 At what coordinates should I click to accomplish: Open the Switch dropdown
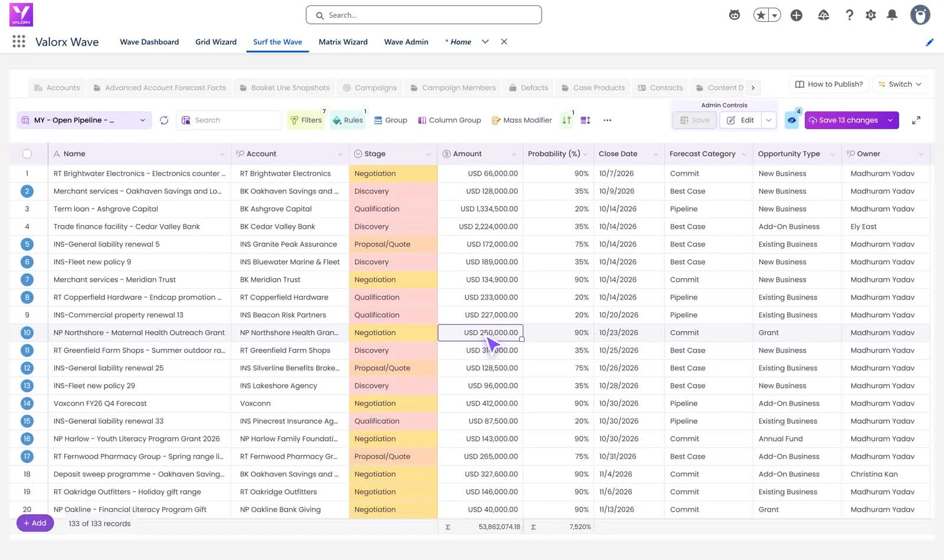pyautogui.click(x=899, y=84)
